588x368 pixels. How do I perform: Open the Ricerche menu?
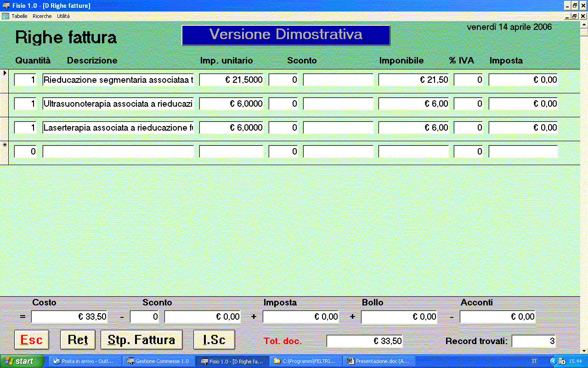(x=42, y=16)
